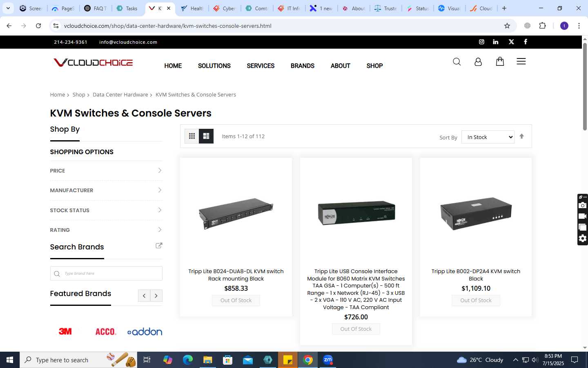Open the SHOP menu item
Image resolution: width=588 pixels, height=368 pixels.
click(x=374, y=66)
